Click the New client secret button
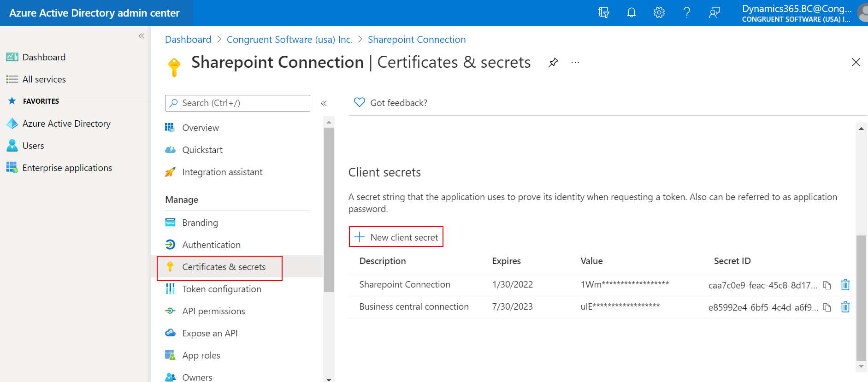Viewport: 868px width, 382px height. click(x=396, y=237)
